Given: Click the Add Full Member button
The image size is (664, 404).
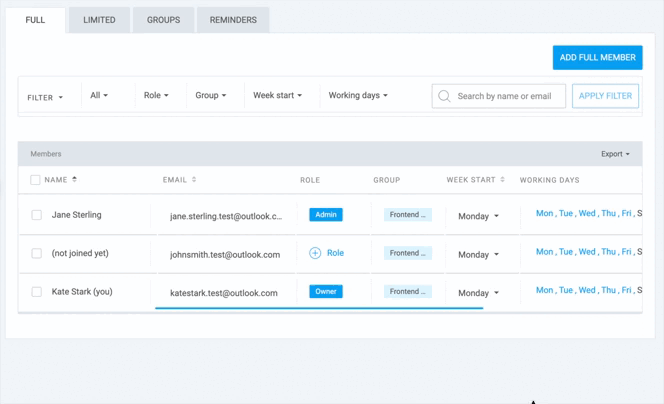Looking at the screenshot, I should coord(597,58).
